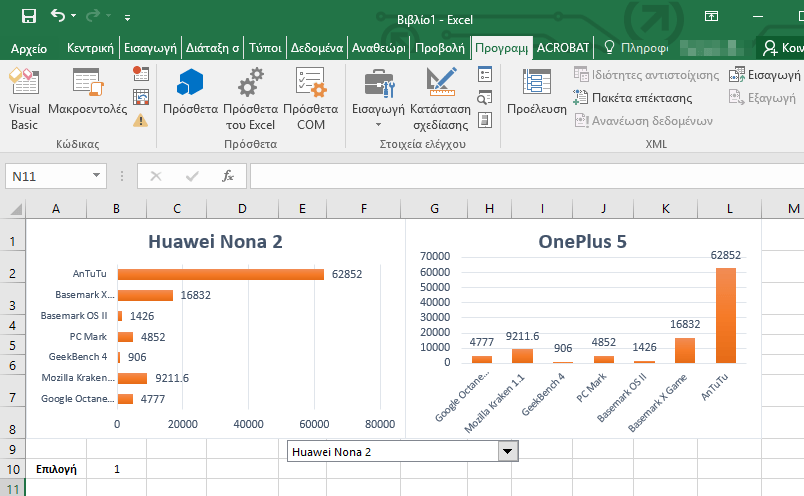Open the Εισαγωγή controls dropdown
Viewport: 804px width, 496px height.
[x=378, y=98]
